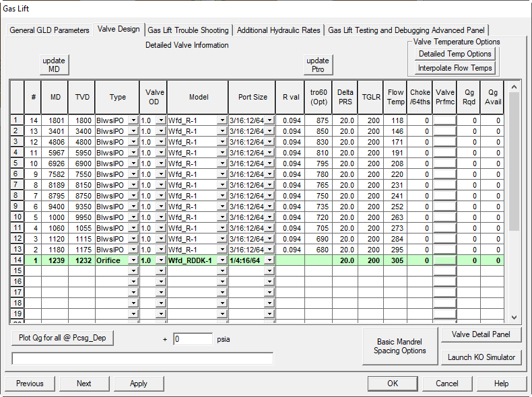
Task: Open Detailed Temp Options
Action: (x=455, y=54)
